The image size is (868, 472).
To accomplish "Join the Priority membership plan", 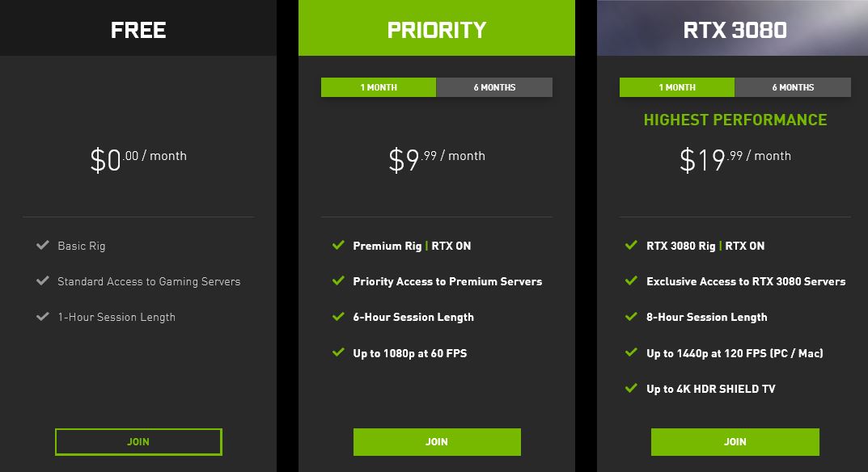I will click(437, 441).
